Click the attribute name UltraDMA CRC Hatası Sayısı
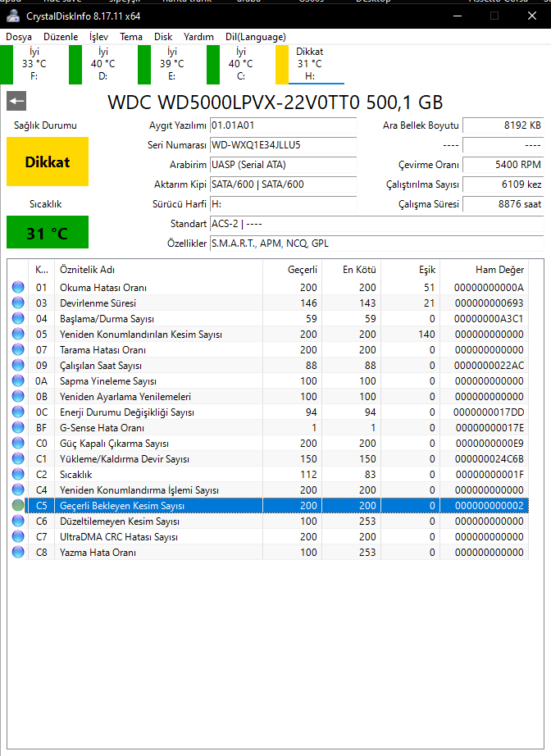551x756 pixels. pyautogui.click(x=119, y=536)
